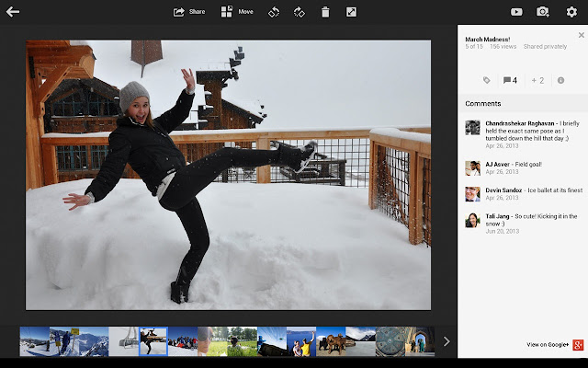Open the View on Google+ link
588x368 pixels.
click(548, 344)
